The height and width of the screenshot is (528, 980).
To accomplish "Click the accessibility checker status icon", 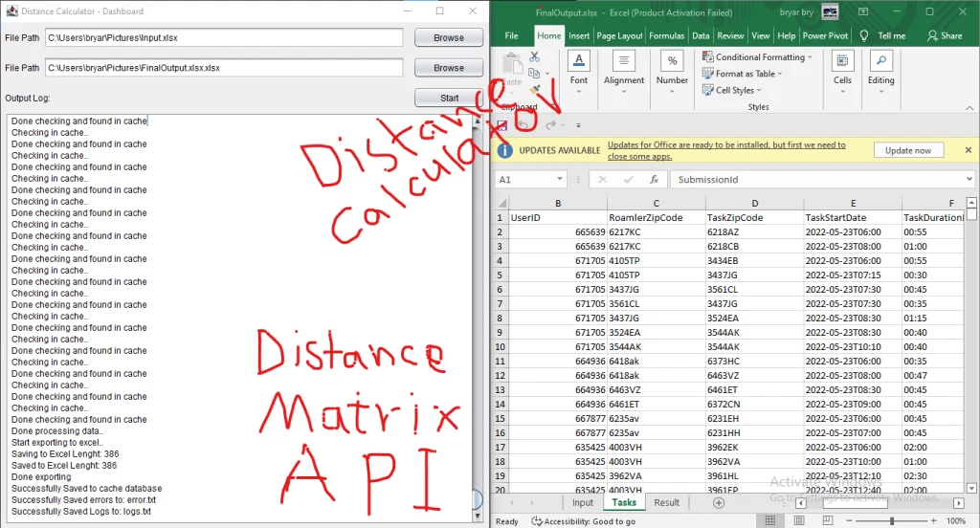I will tap(537, 521).
